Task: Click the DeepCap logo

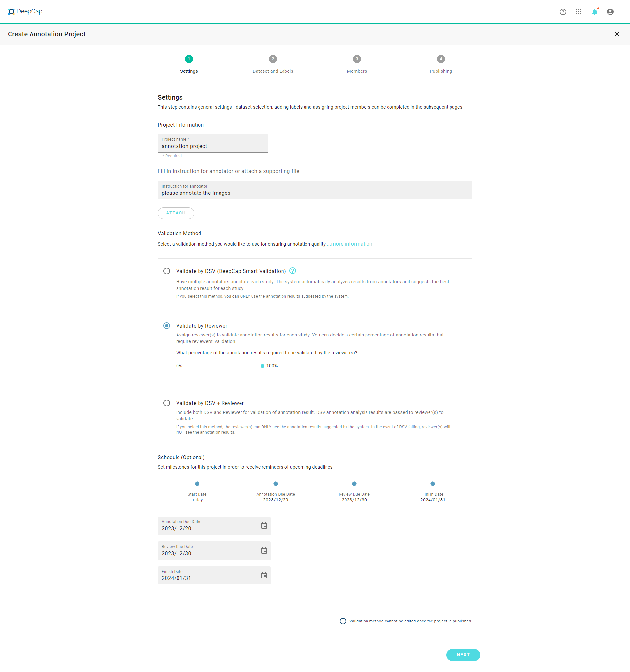Action: pos(25,11)
